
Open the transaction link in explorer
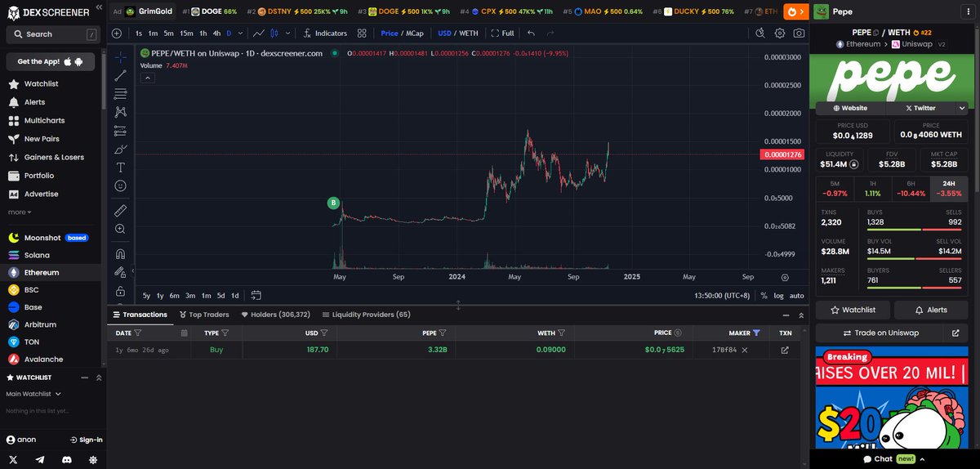[x=785, y=350]
